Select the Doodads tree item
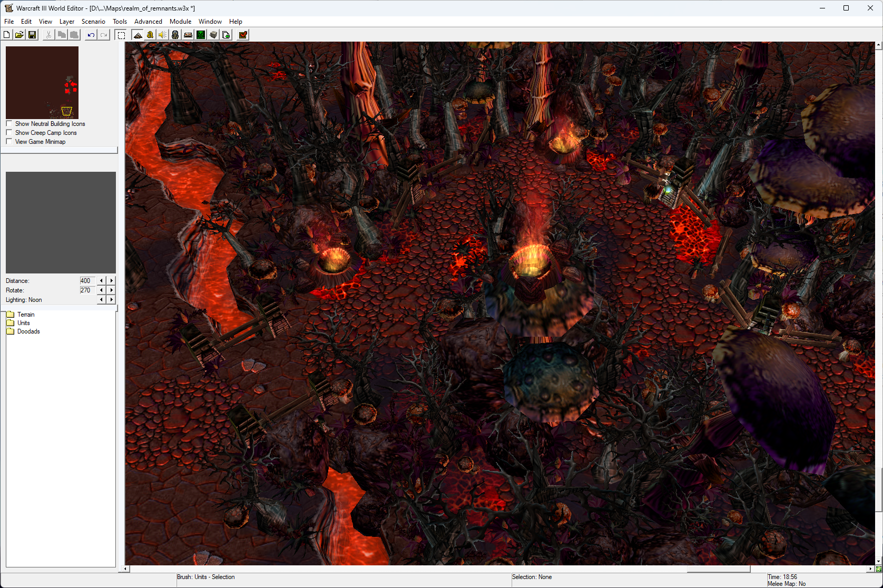 pos(28,331)
